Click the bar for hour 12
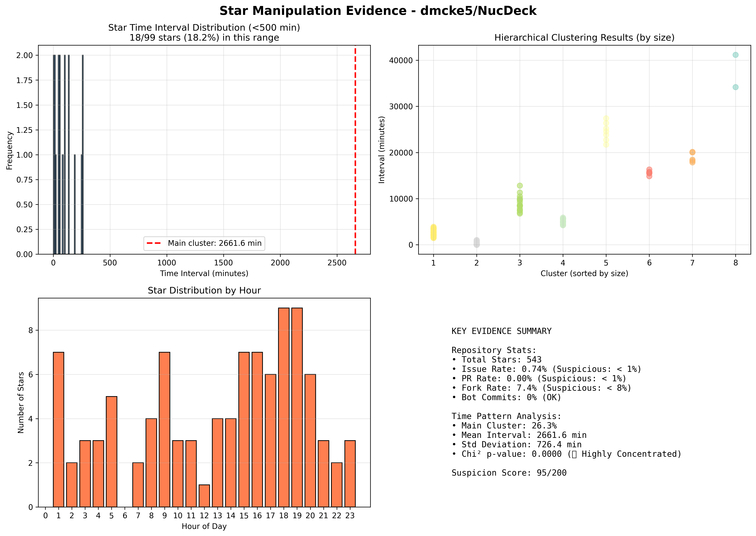756x536 pixels. pyautogui.click(x=204, y=496)
